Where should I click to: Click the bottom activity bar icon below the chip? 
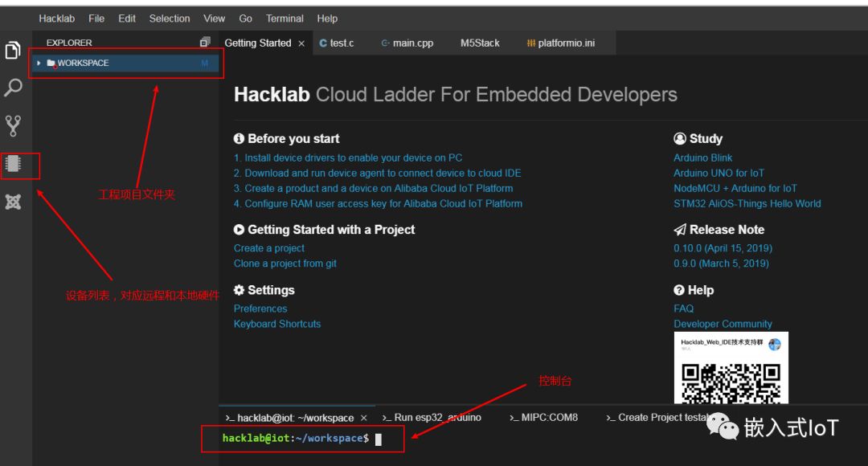[x=13, y=202]
